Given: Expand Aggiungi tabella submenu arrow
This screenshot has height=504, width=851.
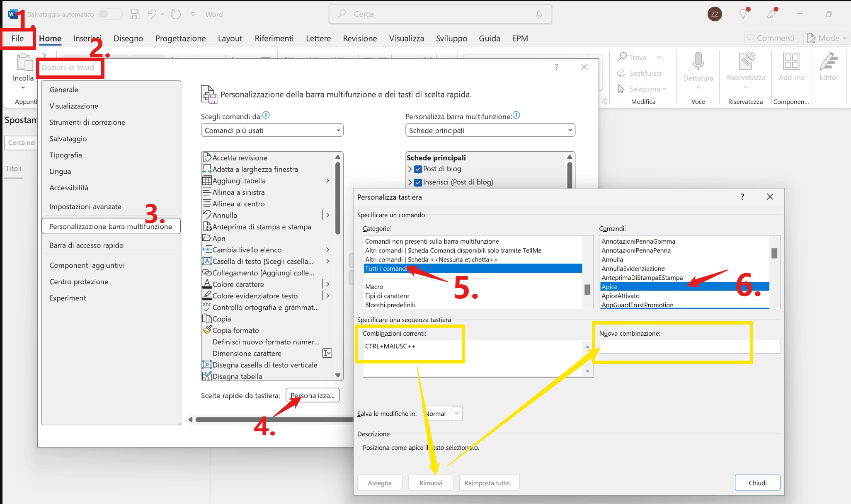Looking at the screenshot, I should click(327, 181).
